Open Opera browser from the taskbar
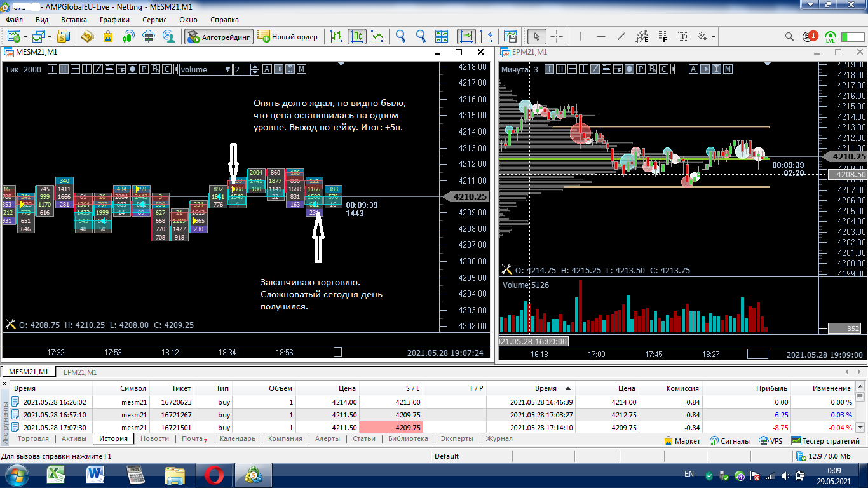This screenshot has width=868, height=488. coord(213,475)
